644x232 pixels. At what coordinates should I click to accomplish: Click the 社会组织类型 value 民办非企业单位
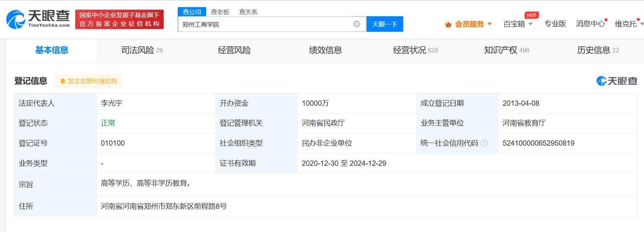tap(327, 143)
